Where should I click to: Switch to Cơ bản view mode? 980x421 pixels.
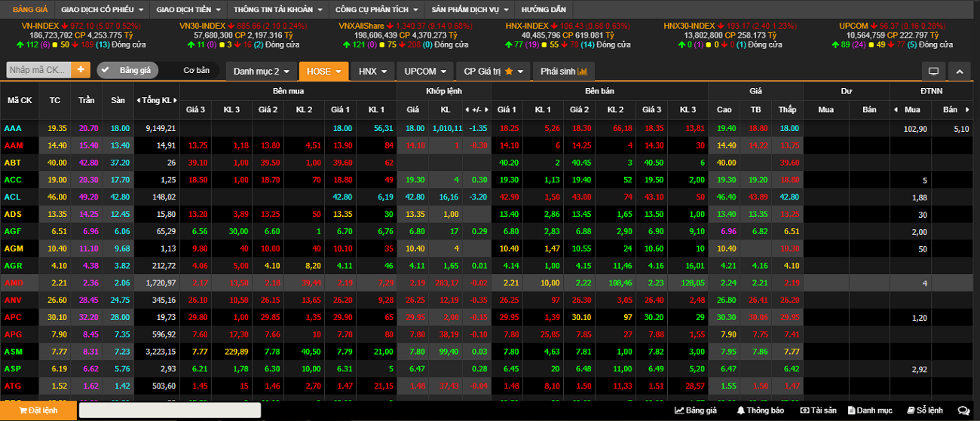[x=197, y=70]
